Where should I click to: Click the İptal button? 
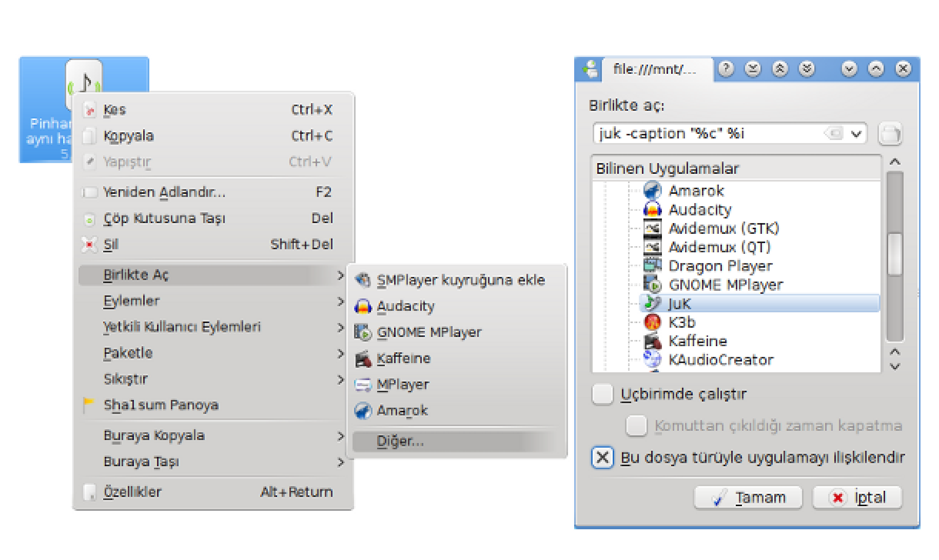[857, 497]
